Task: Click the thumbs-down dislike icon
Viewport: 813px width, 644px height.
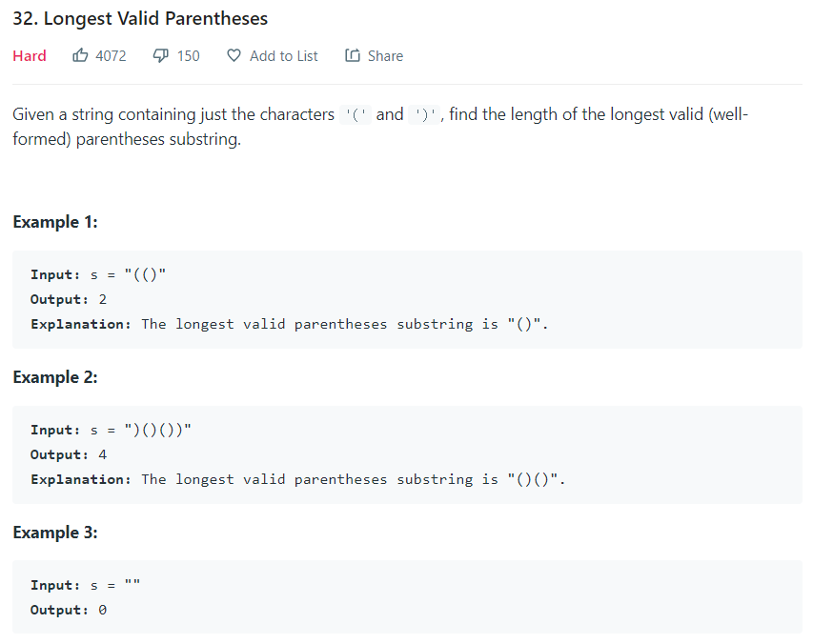Action: coord(161,55)
